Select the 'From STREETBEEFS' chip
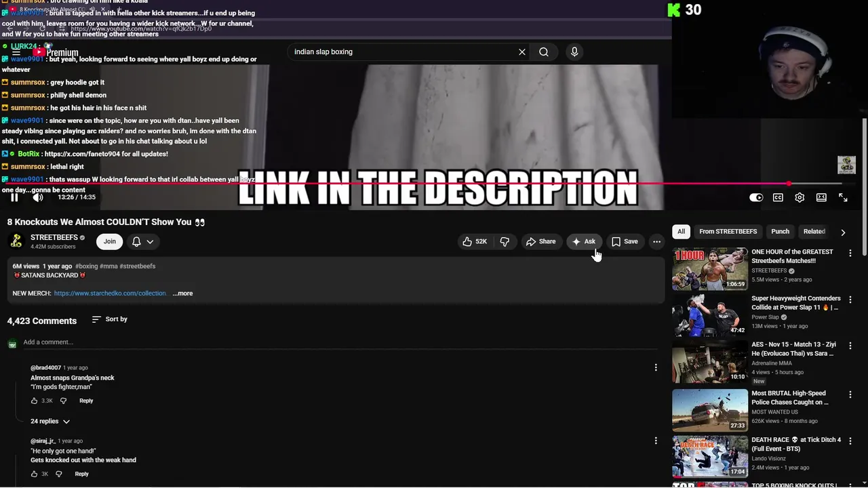Screen dimensions: 868x488 pos(728,232)
